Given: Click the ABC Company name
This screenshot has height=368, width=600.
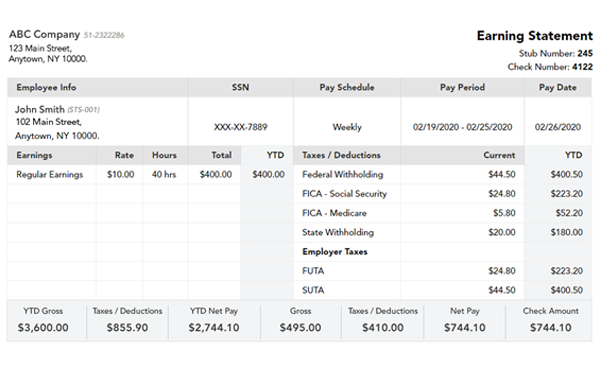Looking at the screenshot, I should pos(44,34).
